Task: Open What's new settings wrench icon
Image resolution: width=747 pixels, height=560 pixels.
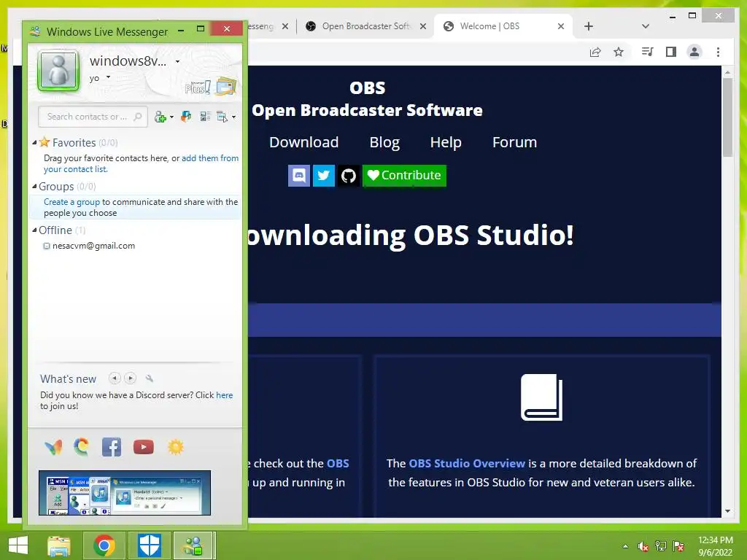Action: click(149, 378)
